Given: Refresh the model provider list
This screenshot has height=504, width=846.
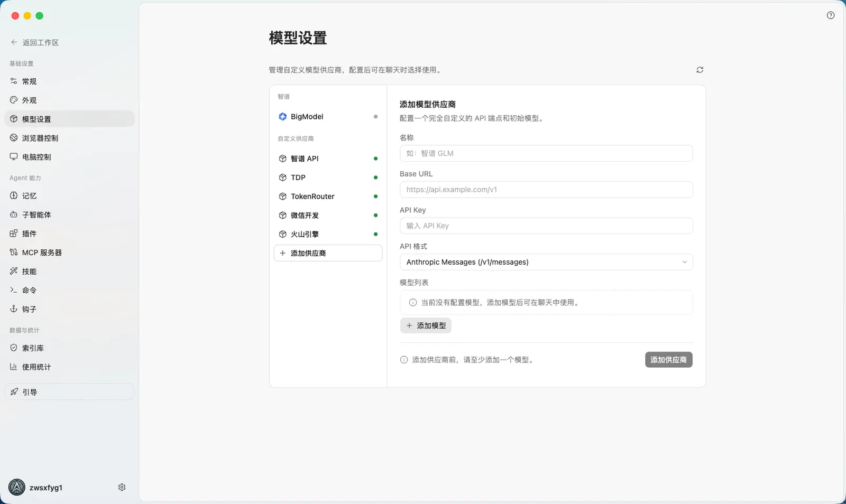Looking at the screenshot, I should coord(700,70).
